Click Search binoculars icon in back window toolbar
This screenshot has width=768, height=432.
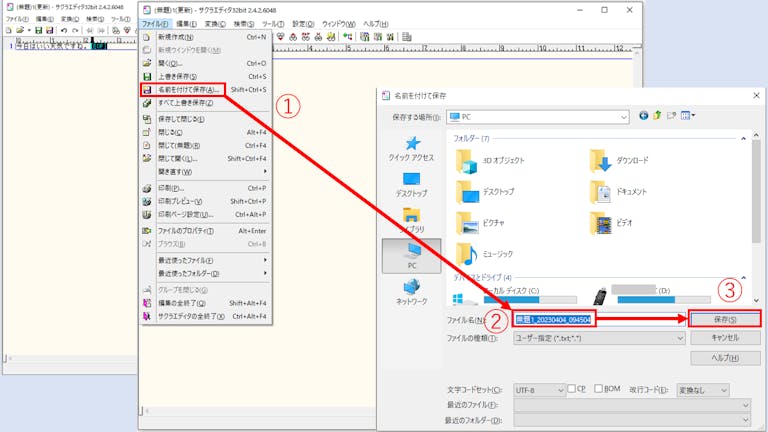pyautogui.click(x=116, y=30)
